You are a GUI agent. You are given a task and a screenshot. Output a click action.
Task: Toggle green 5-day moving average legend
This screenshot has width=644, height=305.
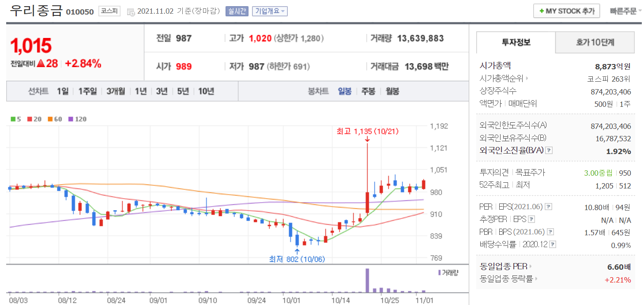tap(15, 119)
